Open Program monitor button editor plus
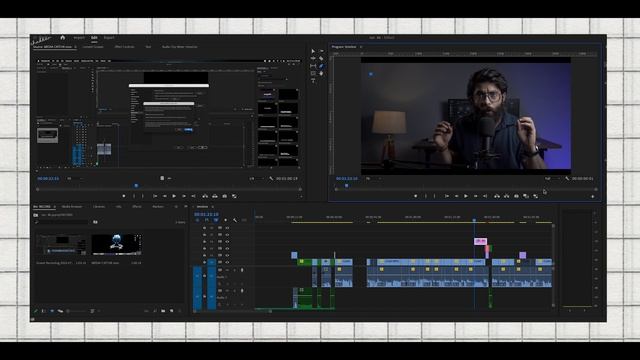The image size is (640, 360). [x=593, y=197]
